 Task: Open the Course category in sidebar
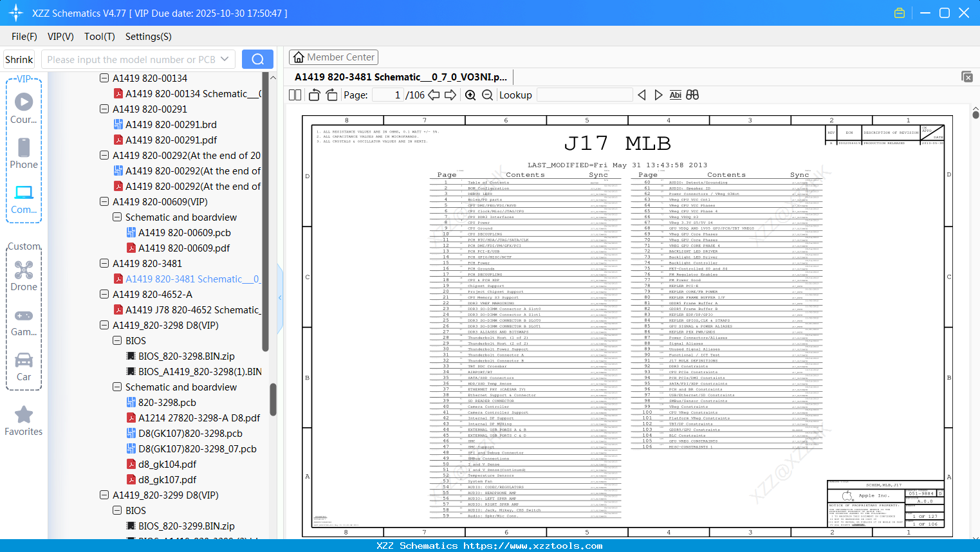[x=24, y=108]
